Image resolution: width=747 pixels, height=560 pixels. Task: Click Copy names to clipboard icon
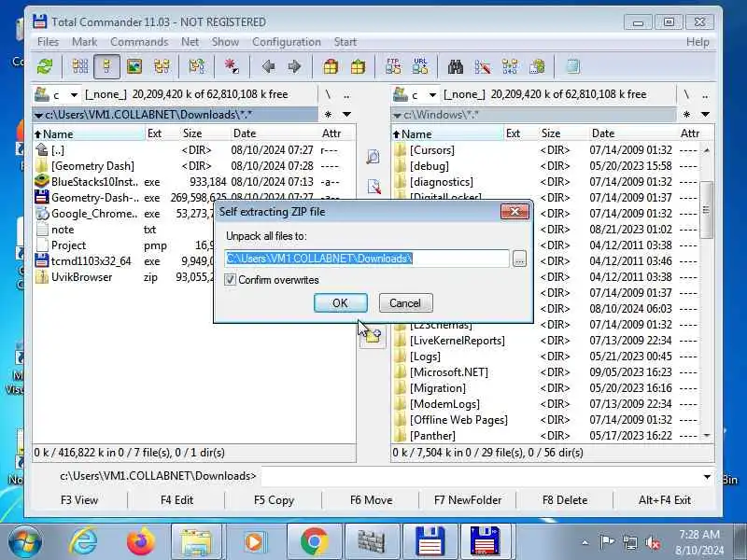click(x=538, y=66)
